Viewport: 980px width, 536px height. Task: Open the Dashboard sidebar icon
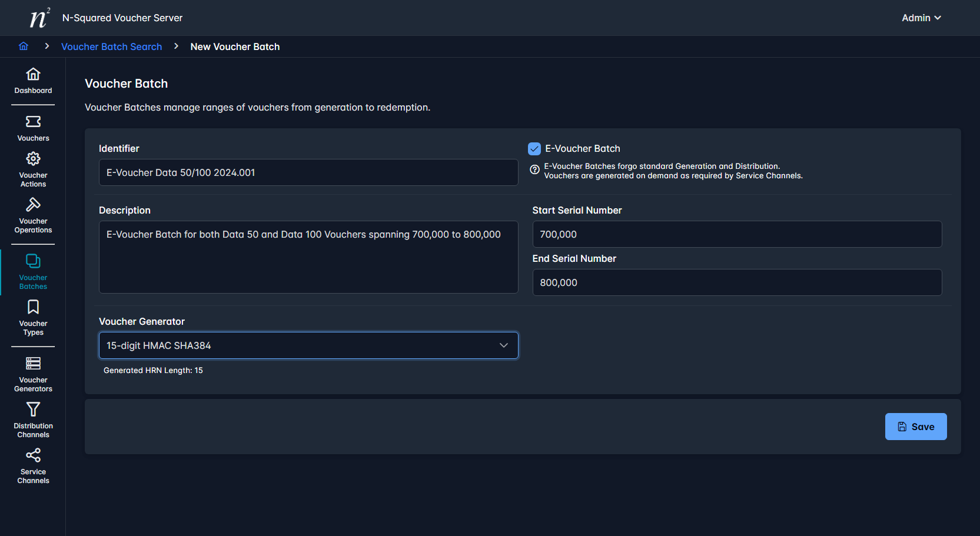pos(33,75)
